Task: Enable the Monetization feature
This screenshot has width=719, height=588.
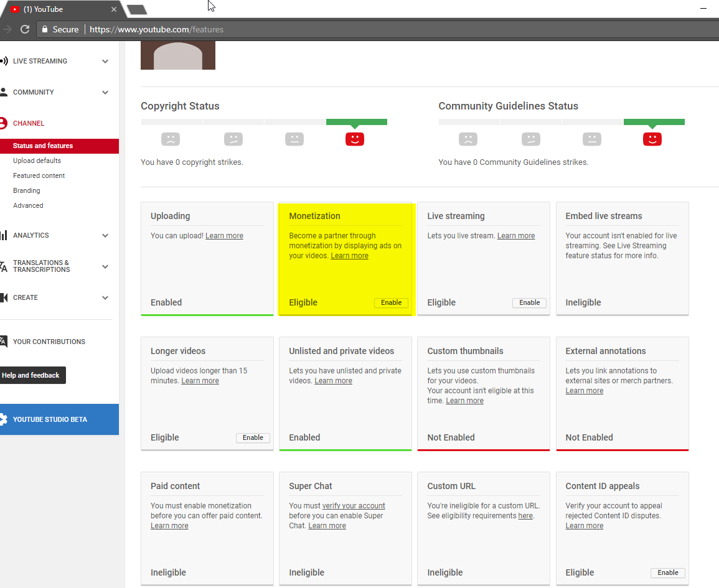Action: click(x=391, y=302)
